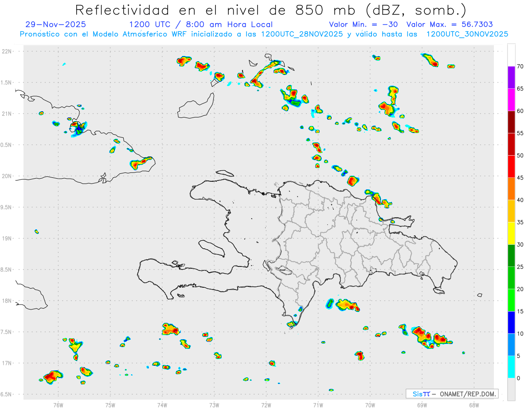The image size is (532, 411).
Task: Click the colorbar label "20"
Action: (x=520, y=289)
